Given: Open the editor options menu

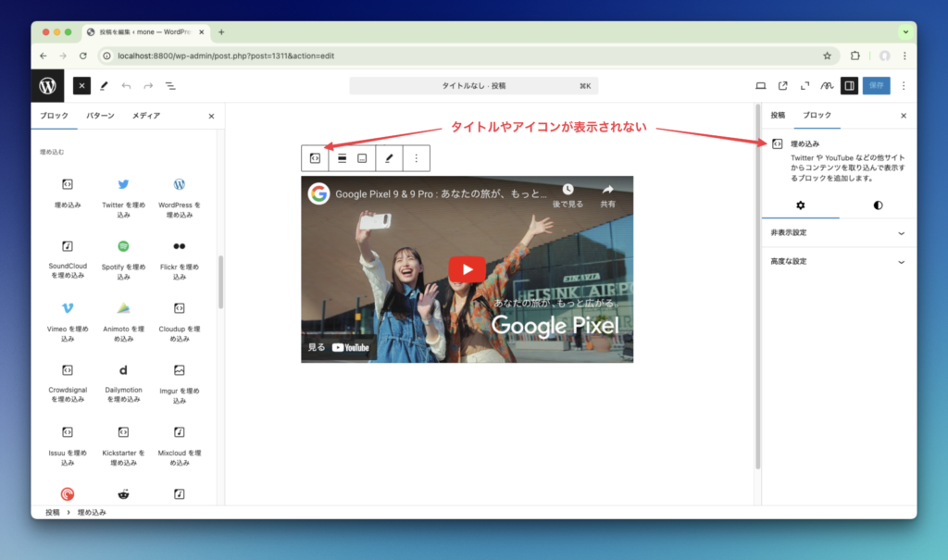Looking at the screenshot, I should coord(904,86).
